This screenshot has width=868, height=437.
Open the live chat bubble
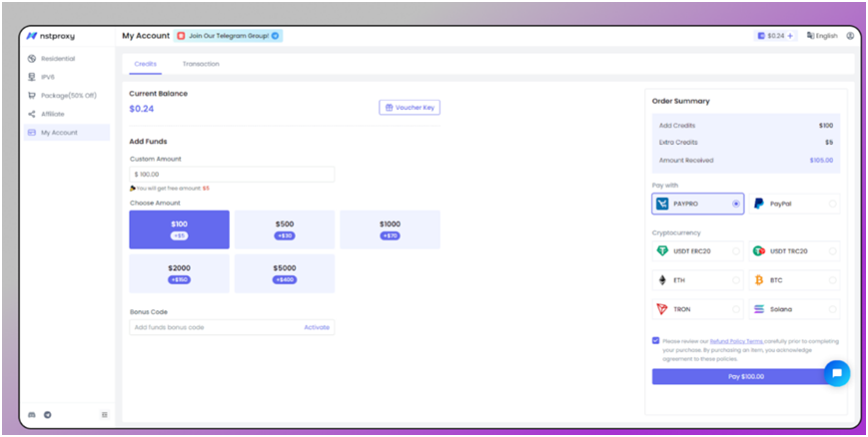(x=837, y=373)
